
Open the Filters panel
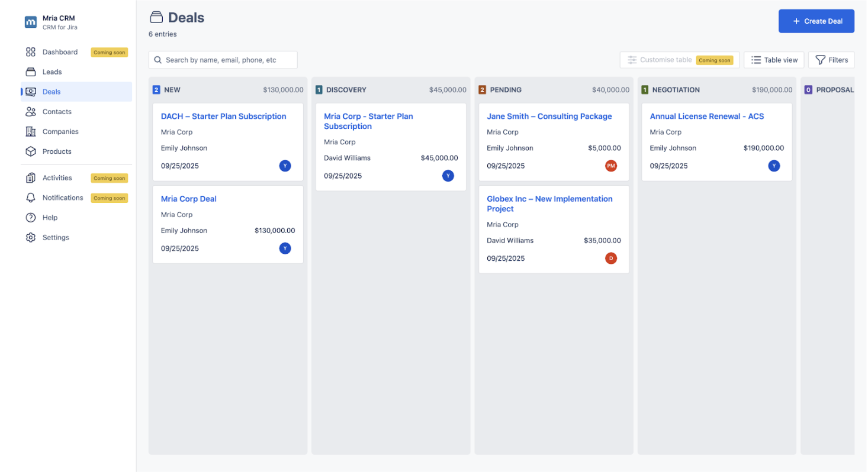[x=831, y=60]
